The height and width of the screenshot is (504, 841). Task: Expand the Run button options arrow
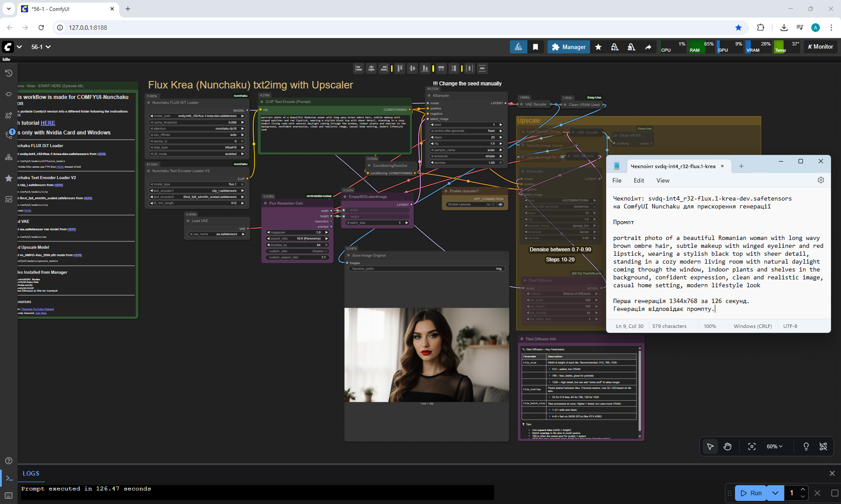(x=775, y=493)
